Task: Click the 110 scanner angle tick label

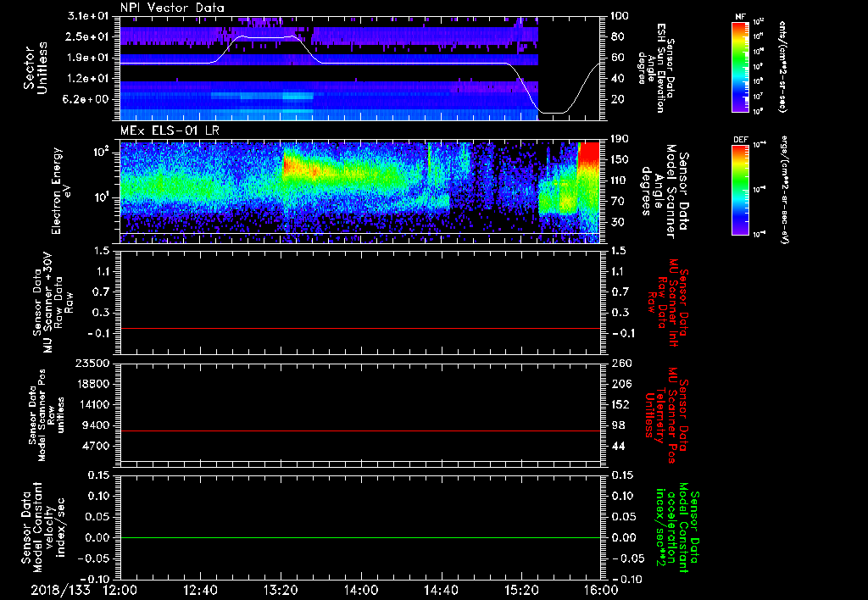Action: coord(620,181)
